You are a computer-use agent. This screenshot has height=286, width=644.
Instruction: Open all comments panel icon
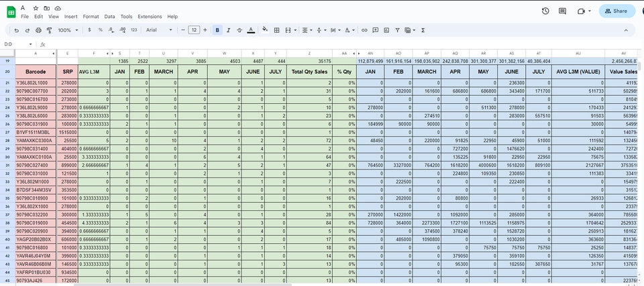pos(563,11)
